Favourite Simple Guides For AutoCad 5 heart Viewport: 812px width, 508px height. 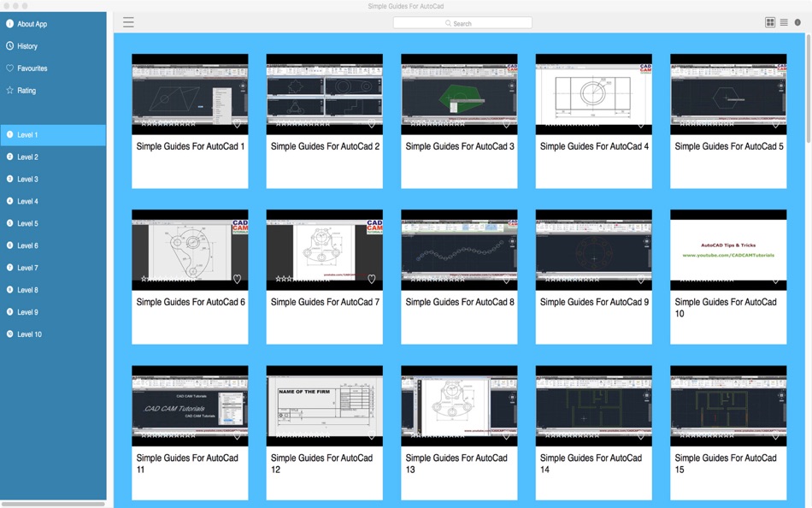(775, 123)
